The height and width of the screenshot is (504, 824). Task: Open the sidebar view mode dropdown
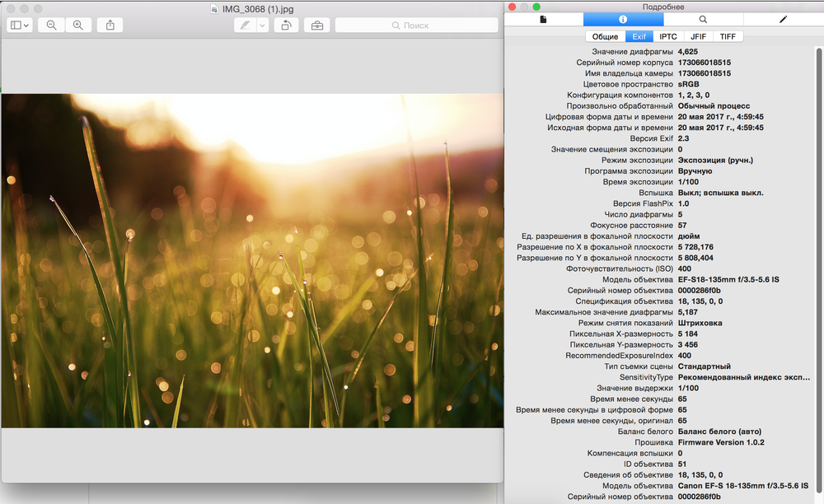coord(20,26)
